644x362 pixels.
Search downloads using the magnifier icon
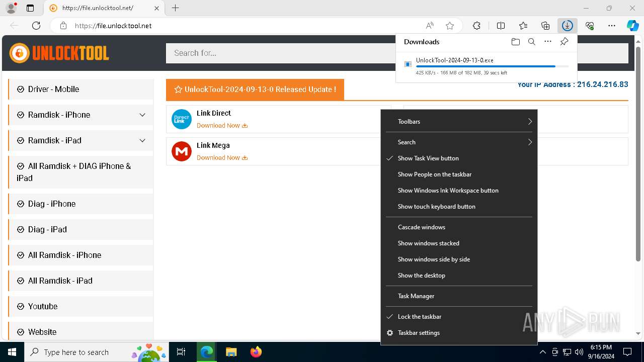(531, 42)
